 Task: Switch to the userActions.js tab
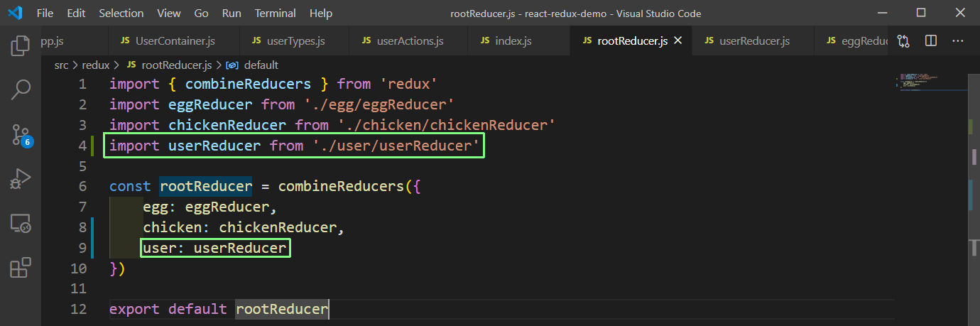coord(409,41)
